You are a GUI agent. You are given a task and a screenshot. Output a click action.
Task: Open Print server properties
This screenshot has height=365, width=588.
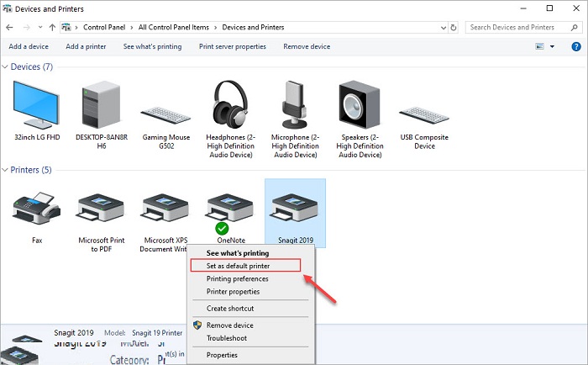(x=233, y=46)
